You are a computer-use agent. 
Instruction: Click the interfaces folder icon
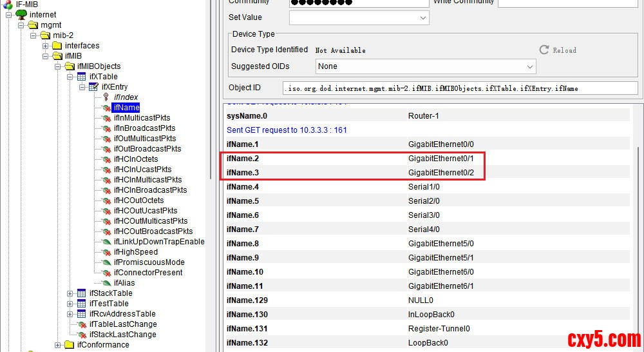click(x=57, y=46)
